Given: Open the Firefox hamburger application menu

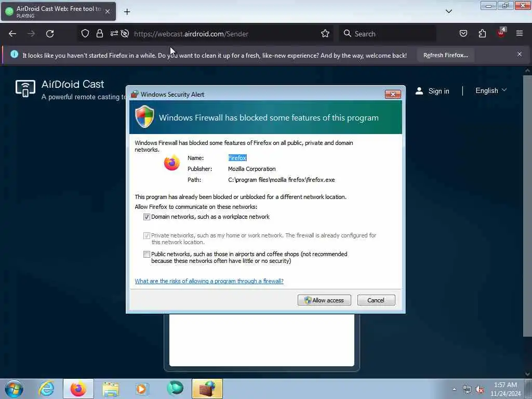Looking at the screenshot, I should pyautogui.click(x=520, y=33).
